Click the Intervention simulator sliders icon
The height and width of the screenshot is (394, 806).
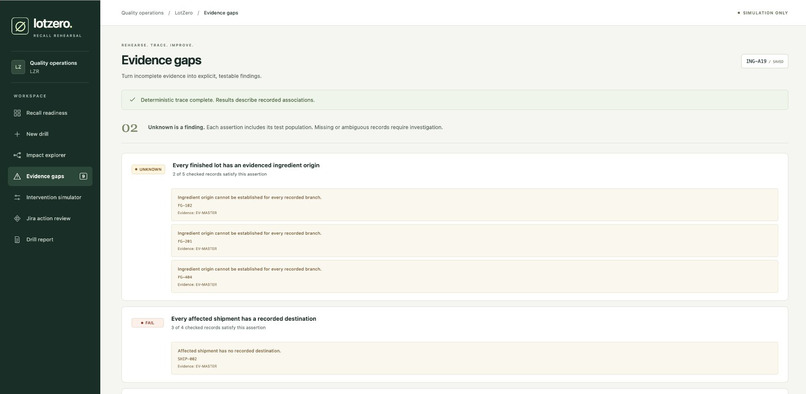tap(17, 198)
